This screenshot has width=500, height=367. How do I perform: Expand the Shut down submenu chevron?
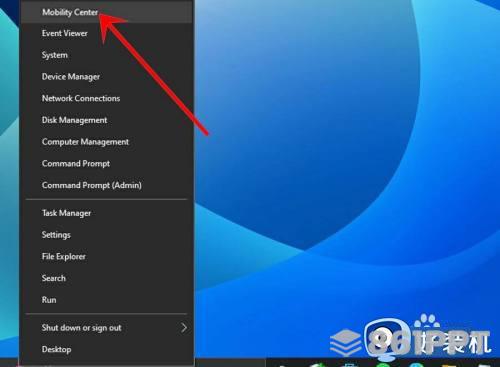[184, 328]
